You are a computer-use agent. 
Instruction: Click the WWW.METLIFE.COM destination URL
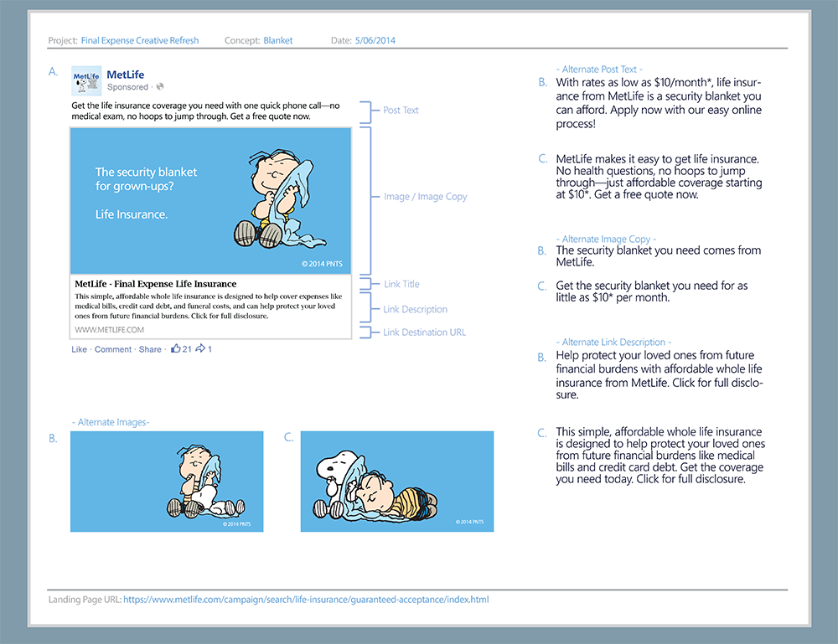[x=109, y=330]
